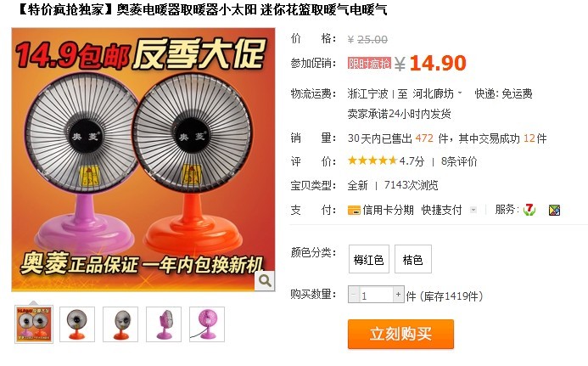The image size is (588, 366).
Task: Open the 8条评价 reviews link
Action: 459,161
